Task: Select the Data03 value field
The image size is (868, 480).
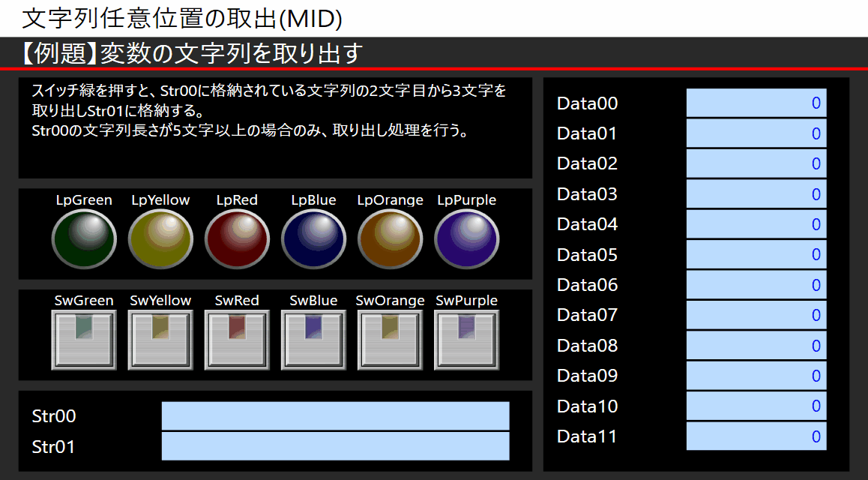Action: click(756, 193)
